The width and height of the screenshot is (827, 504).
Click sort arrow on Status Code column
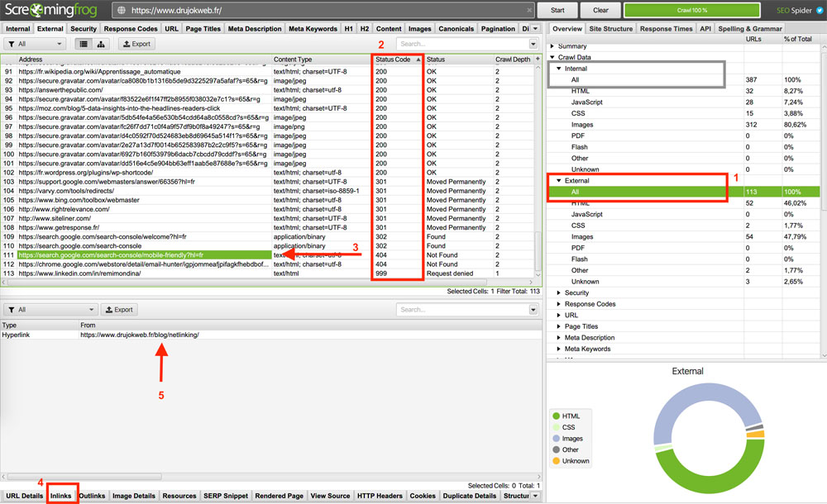(418, 59)
